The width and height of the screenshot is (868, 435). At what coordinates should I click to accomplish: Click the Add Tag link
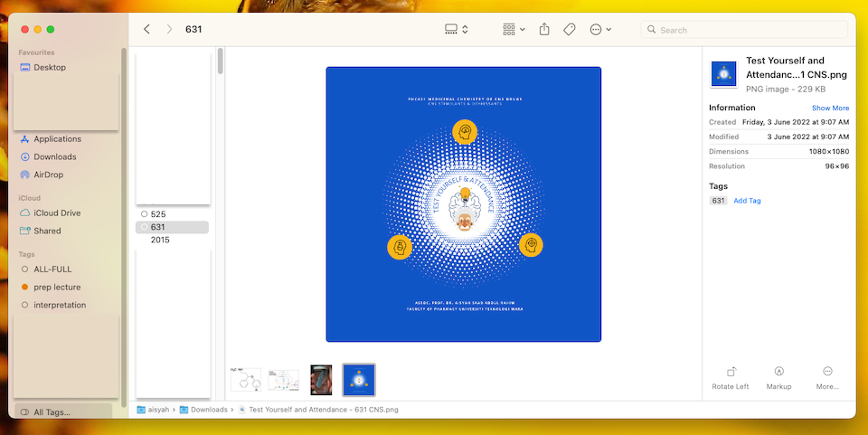(747, 201)
